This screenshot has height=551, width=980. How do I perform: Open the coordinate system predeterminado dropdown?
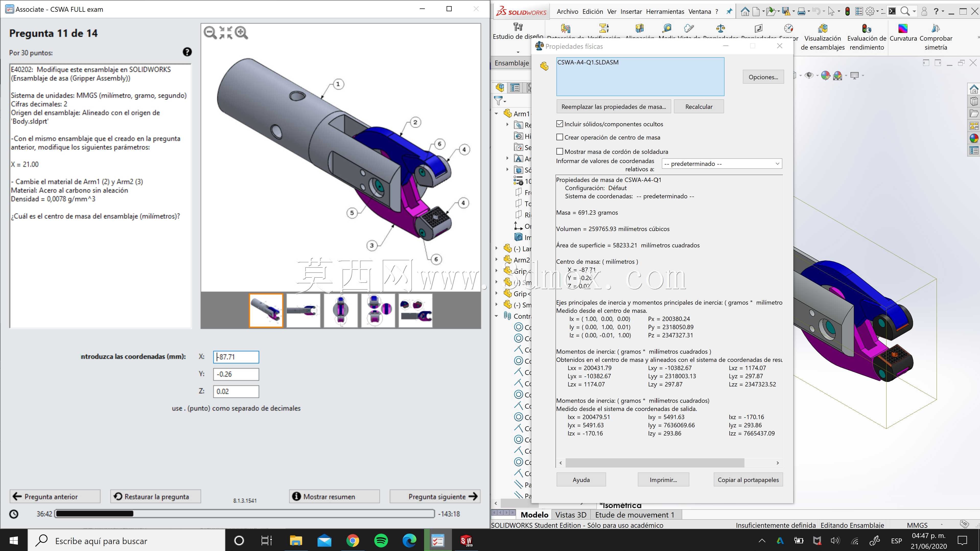(722, 164)
